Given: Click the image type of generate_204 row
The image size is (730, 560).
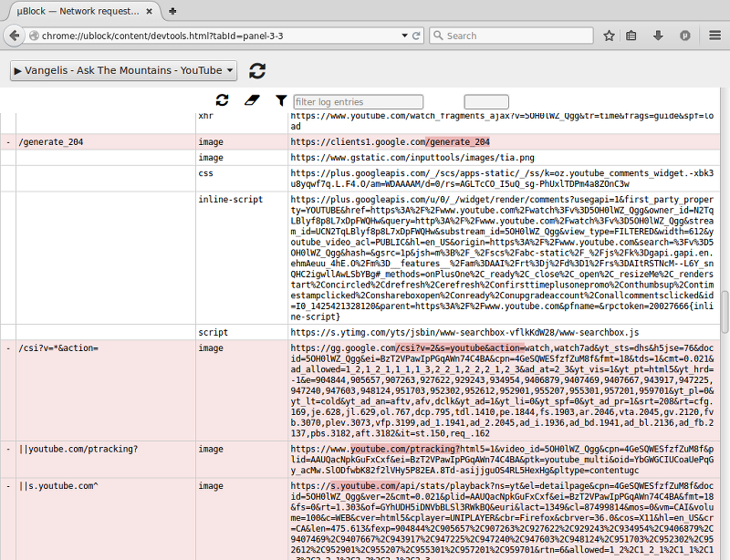Looking at the screenshot, I should (211, 142).
